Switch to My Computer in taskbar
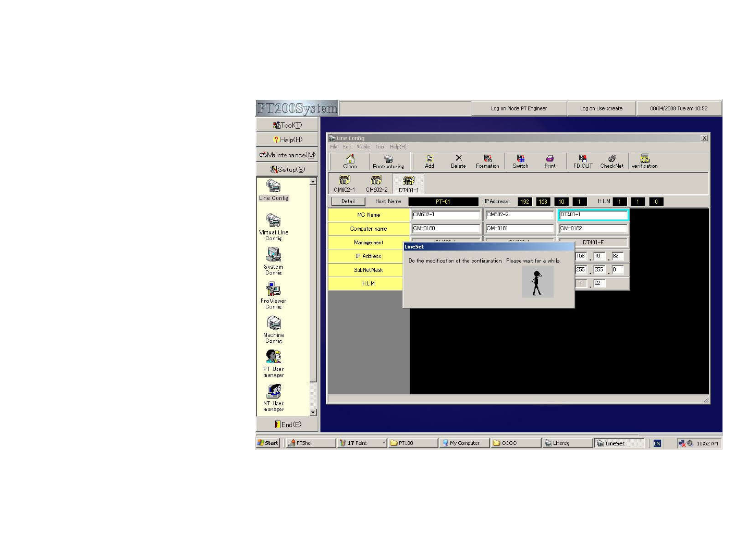The height and width of the screenshot is (560, 747). click(464, 443)
